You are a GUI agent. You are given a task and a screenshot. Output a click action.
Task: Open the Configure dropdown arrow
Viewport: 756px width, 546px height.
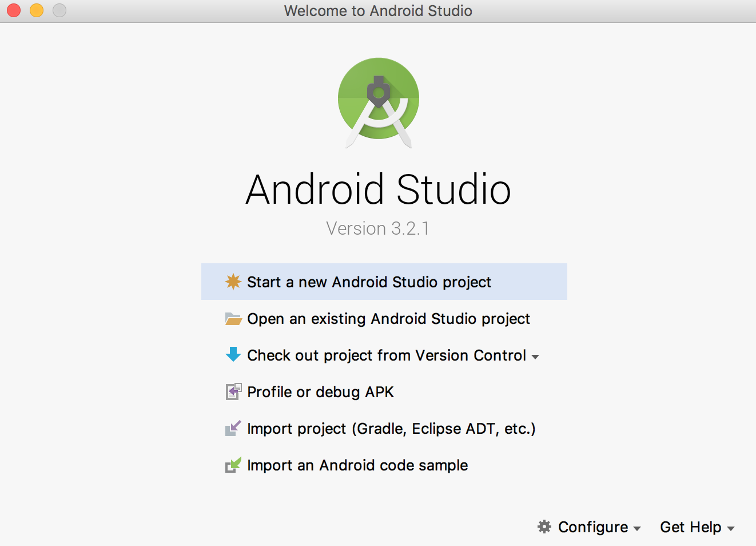[637, 528]
